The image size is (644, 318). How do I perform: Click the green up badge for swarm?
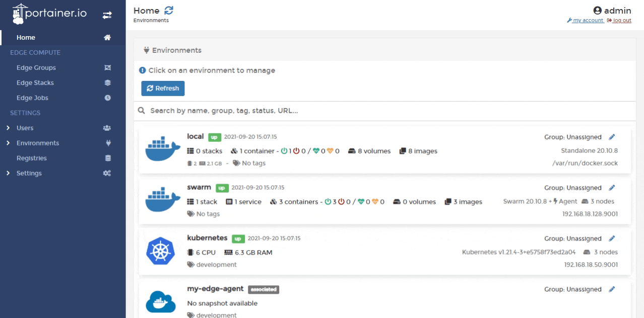tap(222, 188)
